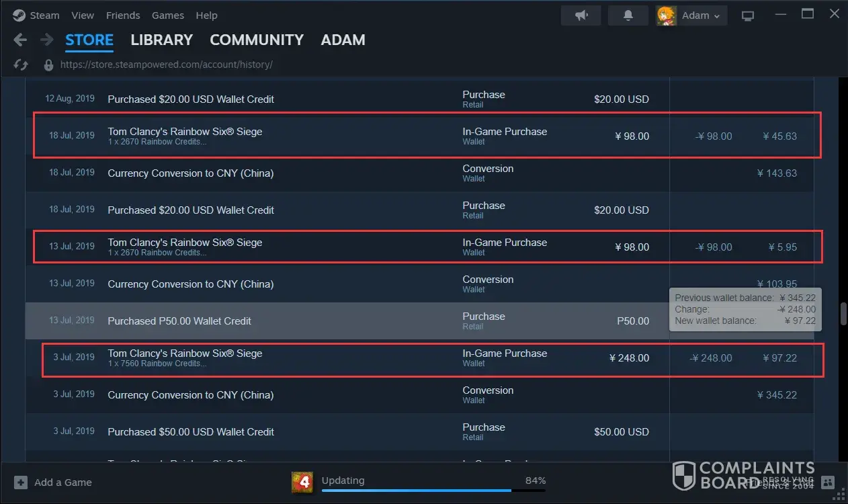
Task: Go back with the left arrow
Action: click(x=20, y=40)
